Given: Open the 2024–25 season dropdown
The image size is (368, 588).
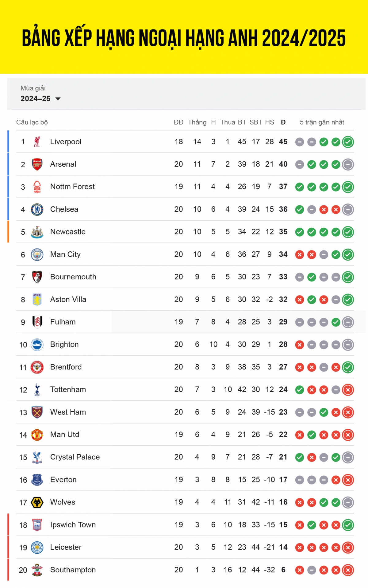Looking at the screenshot, I should (40, 99).
